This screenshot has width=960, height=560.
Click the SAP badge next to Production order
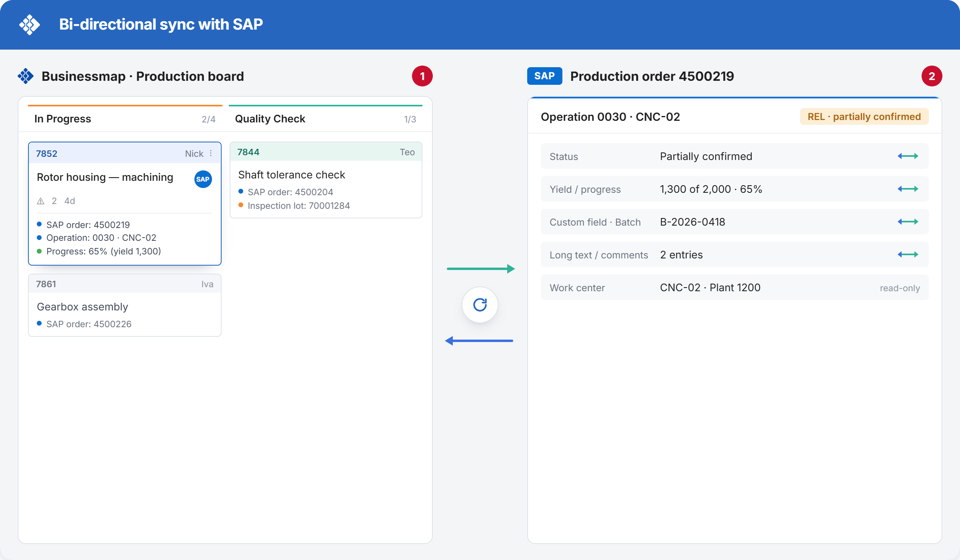coord(544,76)
